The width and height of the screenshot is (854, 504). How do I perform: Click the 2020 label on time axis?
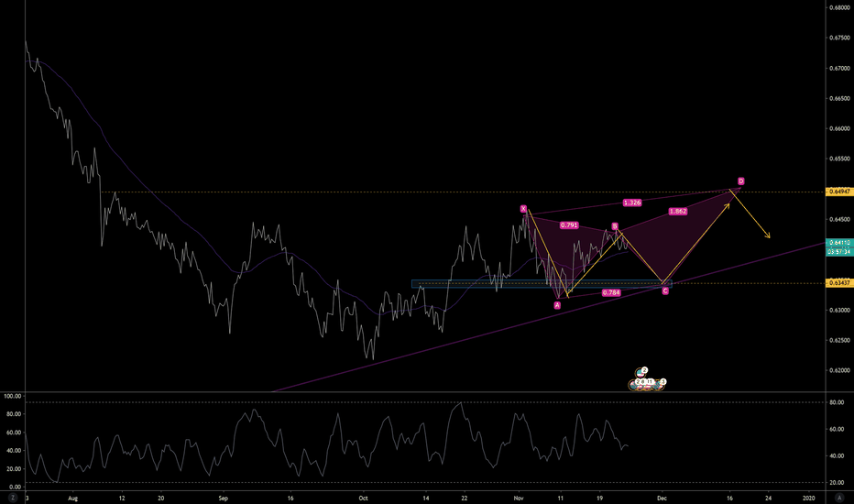[809, 498]
